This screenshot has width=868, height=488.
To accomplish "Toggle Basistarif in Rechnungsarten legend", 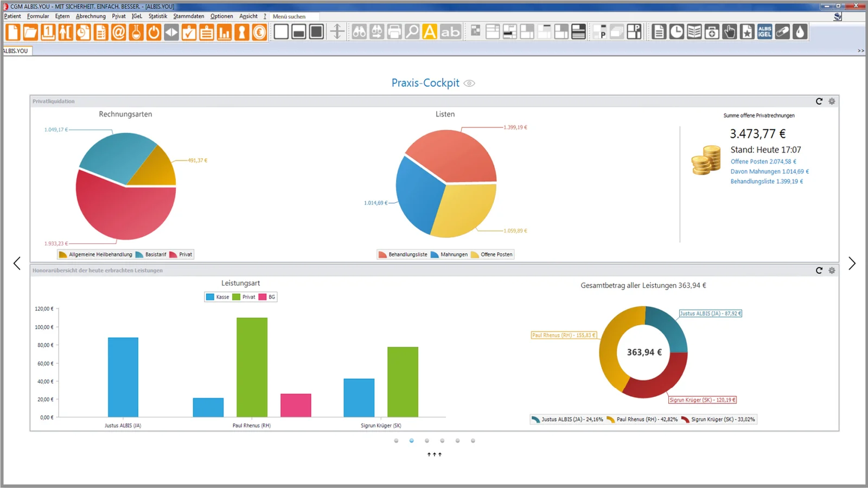I will click(151, 254).
